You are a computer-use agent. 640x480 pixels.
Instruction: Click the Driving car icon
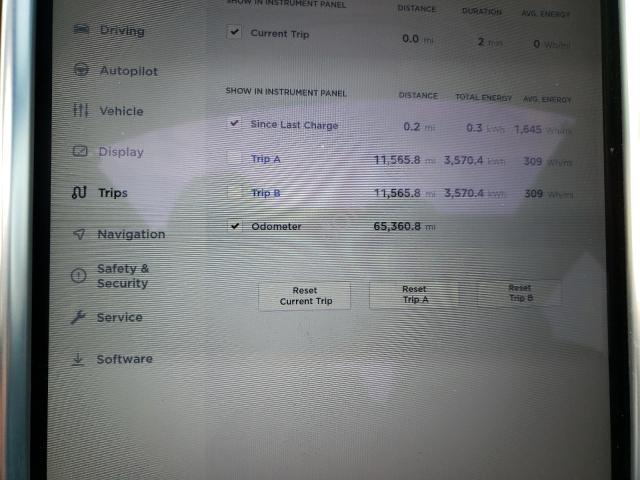coord(81,29)
